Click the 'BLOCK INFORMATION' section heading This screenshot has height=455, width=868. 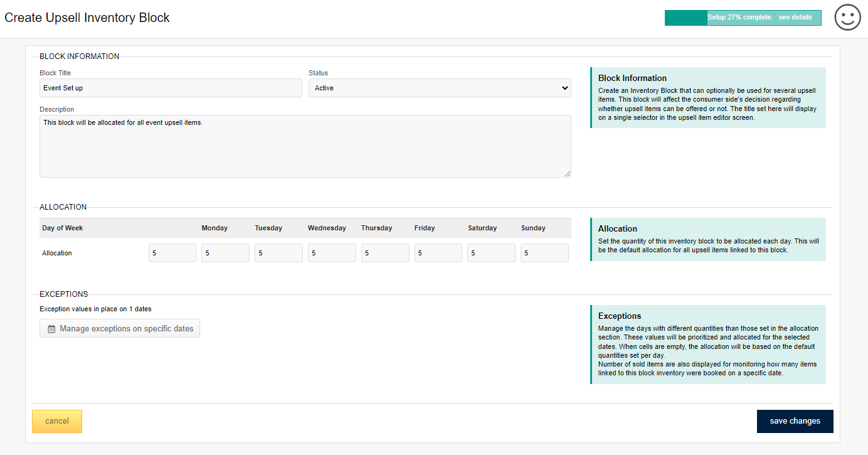click(x=79, y=56)
